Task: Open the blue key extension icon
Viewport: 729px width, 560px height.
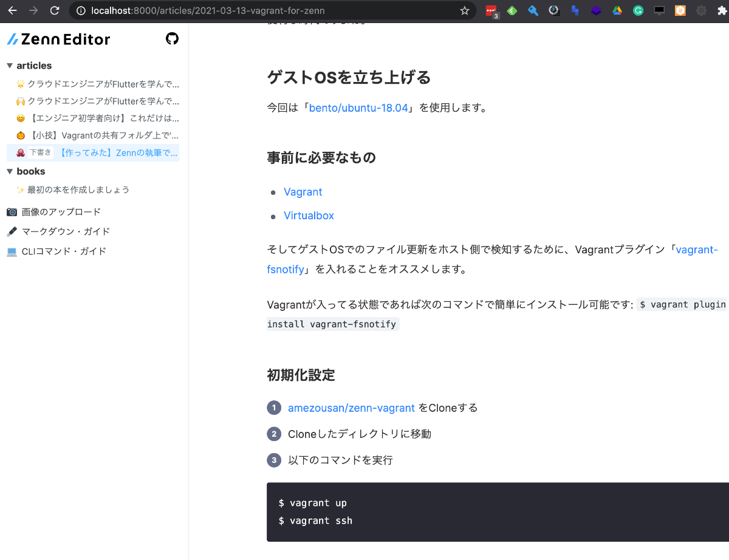Action: (533, 10)
